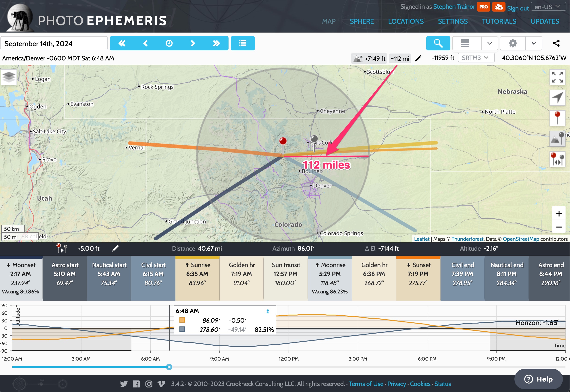Edit pin height with pencil icon
This screenshot has height=392, width=570.
click(115, 248)
